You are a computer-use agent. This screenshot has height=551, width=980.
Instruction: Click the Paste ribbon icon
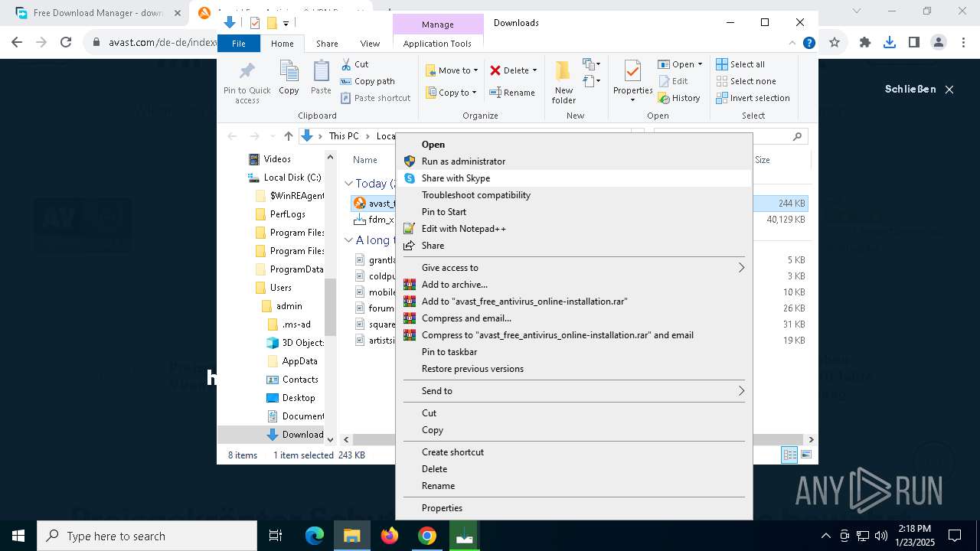point(321,78)
